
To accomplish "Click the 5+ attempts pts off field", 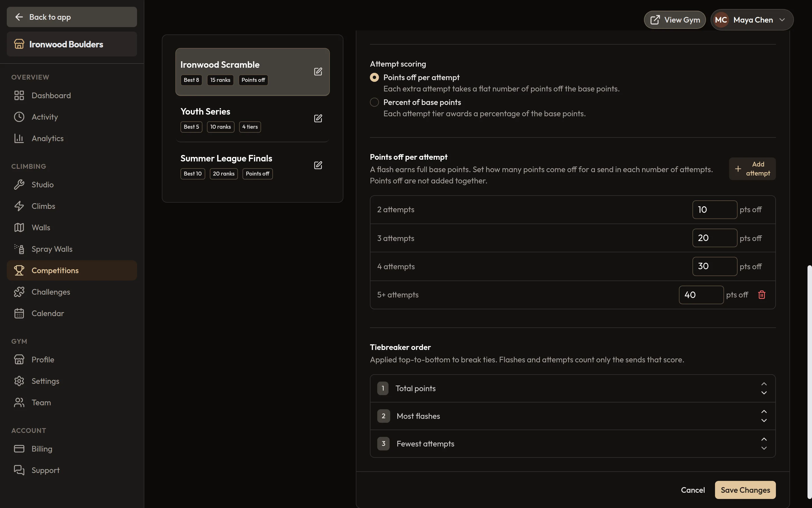I will click(701, 295).
